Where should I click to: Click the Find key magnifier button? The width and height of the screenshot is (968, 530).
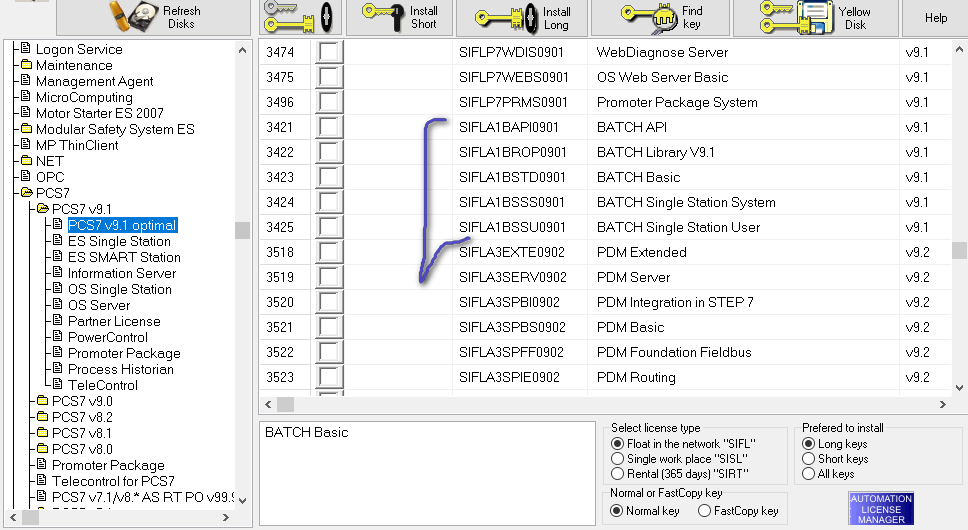point(661,17)
